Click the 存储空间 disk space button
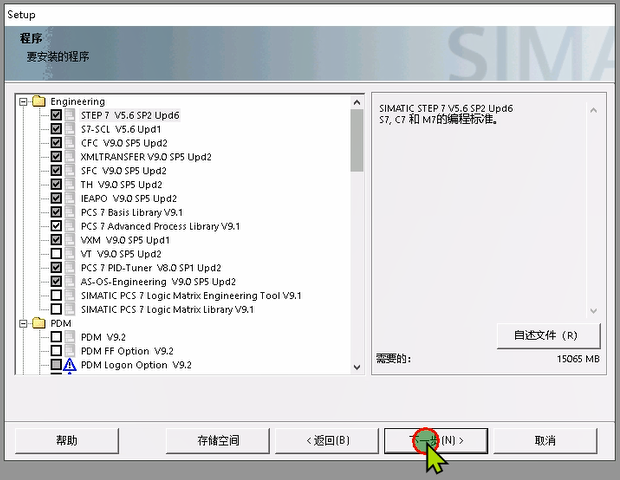This screenshot has width=620, height=480. (x=218, y=440)
